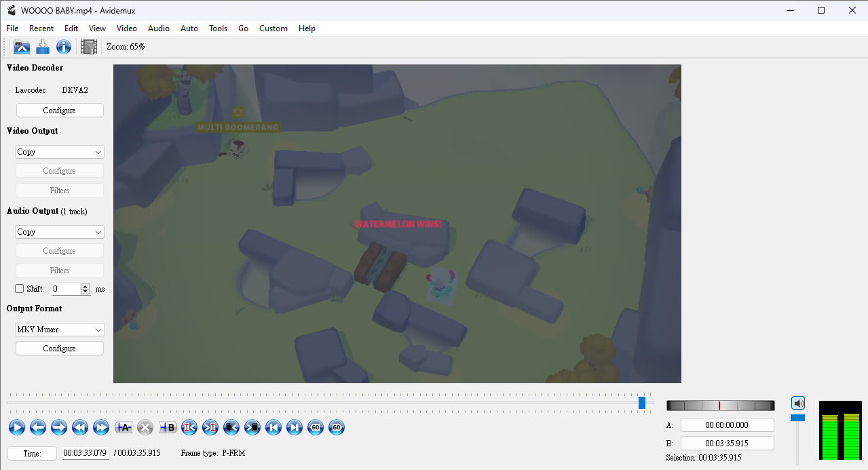The width and height of the screenshot is (868, 470).
Task: Show video information via the blue info icon
Action: pyautogui.click(x=64, y=47)
